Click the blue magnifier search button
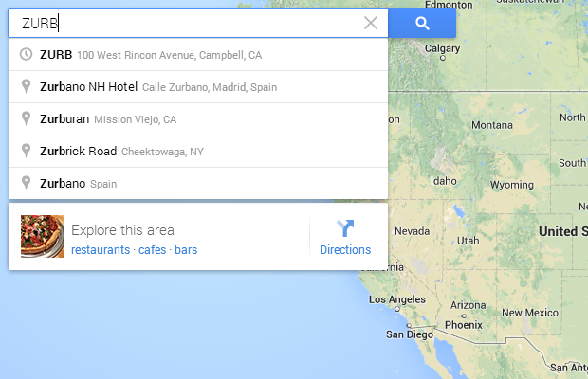 pos(422,24)
